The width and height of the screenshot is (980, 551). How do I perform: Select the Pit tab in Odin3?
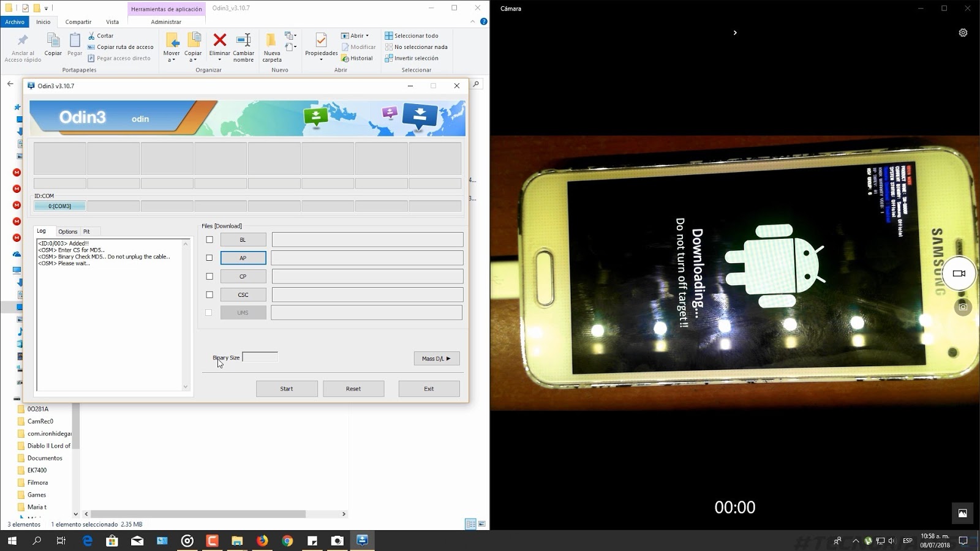[86, 231]
